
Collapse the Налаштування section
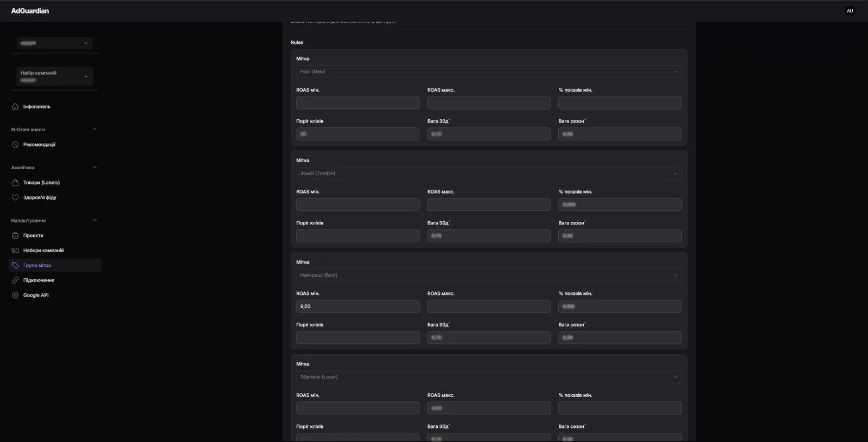pyautogui.click(x=95, y=221)
